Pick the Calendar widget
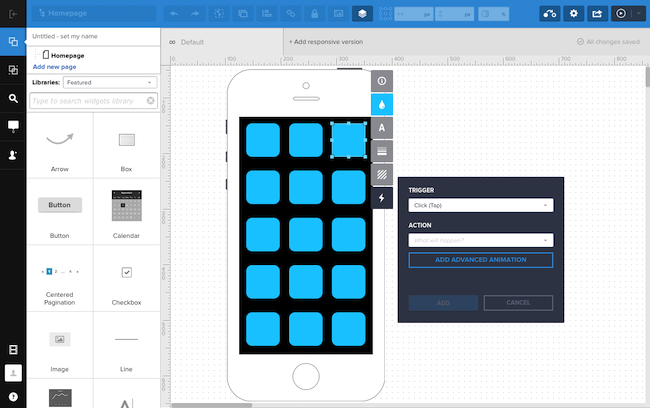This screenshot has height=408, width=650. point(126,212)
